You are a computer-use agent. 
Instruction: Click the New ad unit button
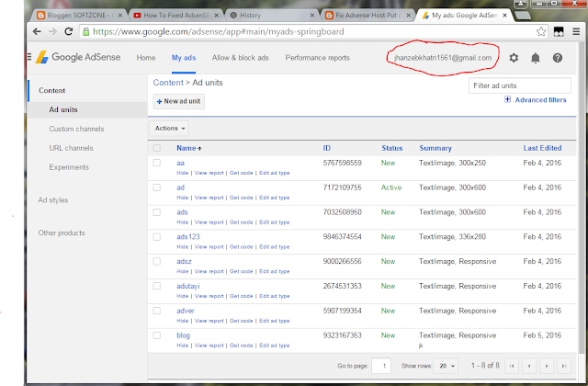click(x=179, y=101)
